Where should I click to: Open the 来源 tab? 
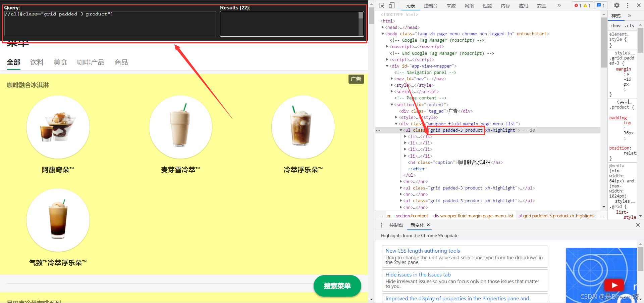tap(451, 6)
